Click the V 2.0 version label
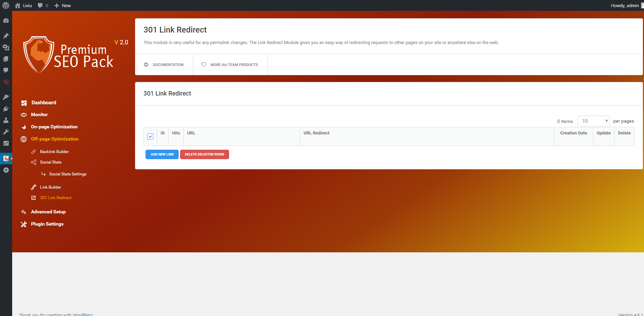This screenshot has width=644, height=316. pos(121,42)
